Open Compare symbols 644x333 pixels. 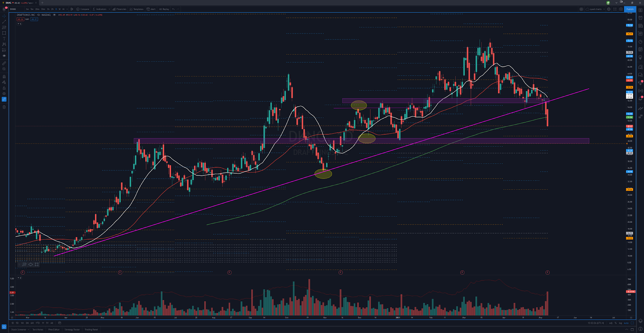coord(83,9)
